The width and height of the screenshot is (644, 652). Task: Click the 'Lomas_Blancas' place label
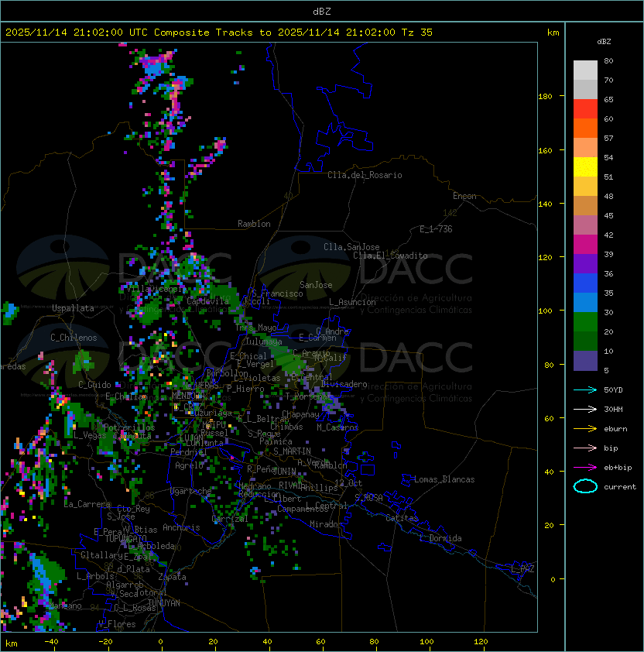(444, 479)
